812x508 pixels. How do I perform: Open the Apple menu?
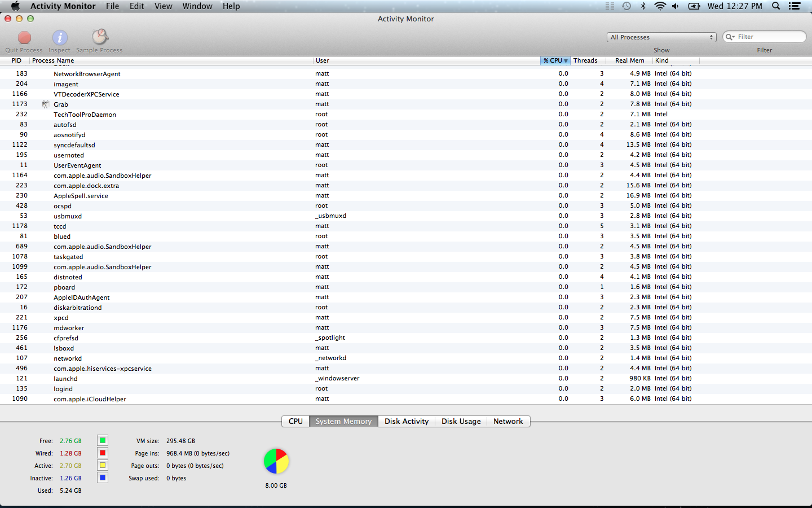pyautogui.click(x=15, y=6)
